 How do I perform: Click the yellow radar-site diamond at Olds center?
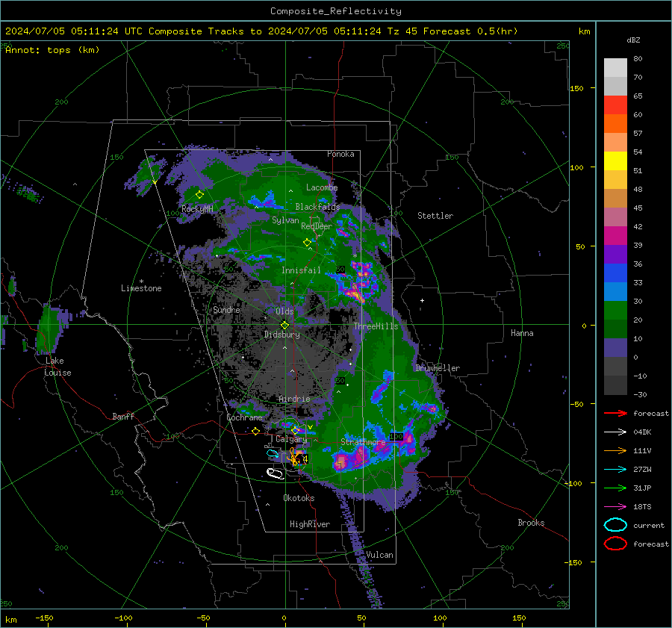pos(285,325)
